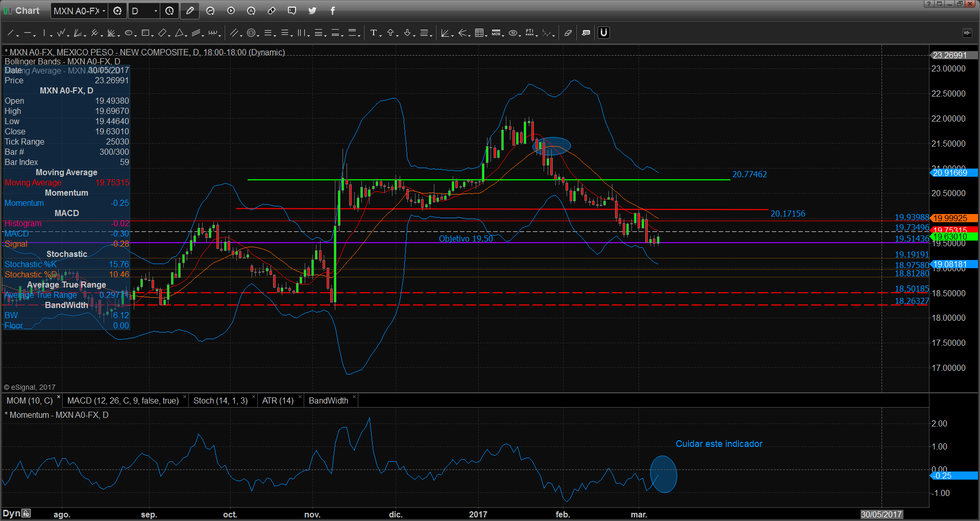Image resolution: width=980 pixels, height=521 pixels.
Task: Toggle the Dyn scaling button
Action: (11, 514)
